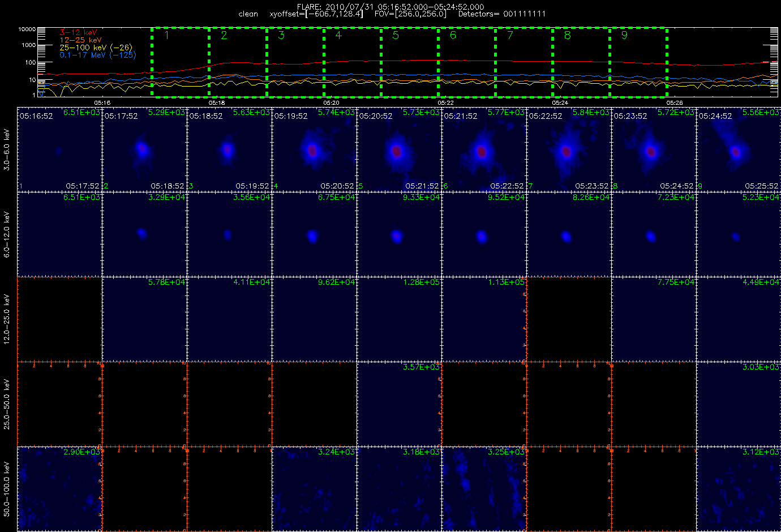Viewport: 781px width, 532px height.
Task: Select the 05:24 tick label on the time axis
Action: [560, 102]
